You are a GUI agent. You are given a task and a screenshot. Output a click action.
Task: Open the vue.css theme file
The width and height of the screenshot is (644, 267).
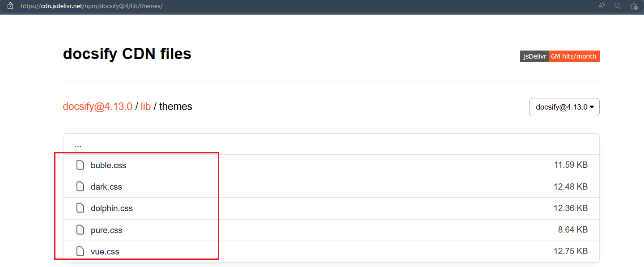[105, 251]
